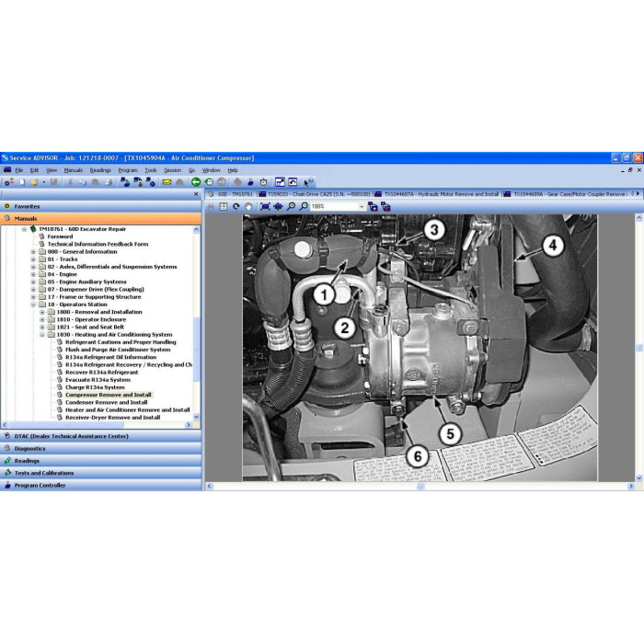The width and height of the screenshot is (644, 644).
Task: Open the Diagnostics panel
Action: pos(101,449)
